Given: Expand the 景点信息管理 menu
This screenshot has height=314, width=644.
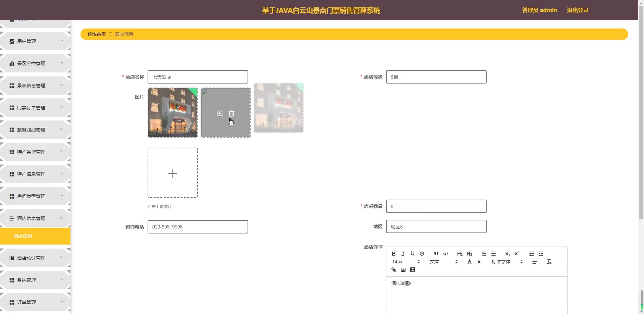Looking at the screenshot, I should click(35, 86).
